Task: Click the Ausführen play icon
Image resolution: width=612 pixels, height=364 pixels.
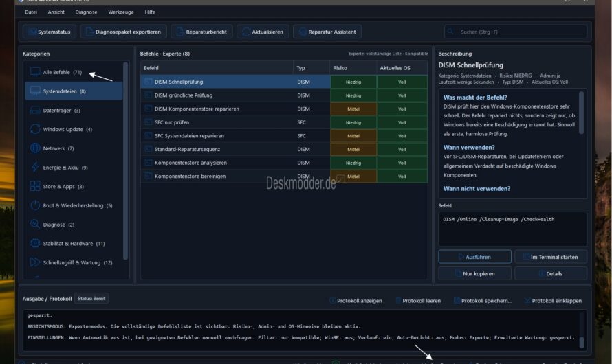Action: pos(461,257)
